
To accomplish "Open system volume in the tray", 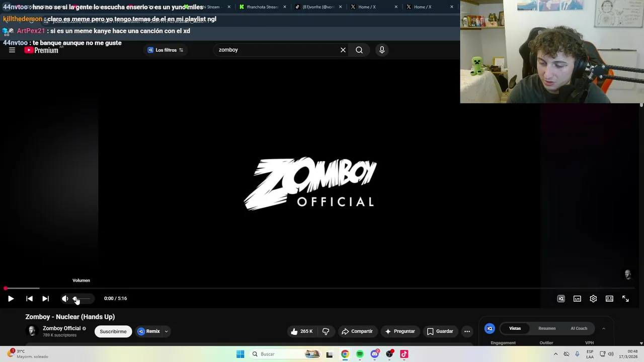I will tap(611, 354).
